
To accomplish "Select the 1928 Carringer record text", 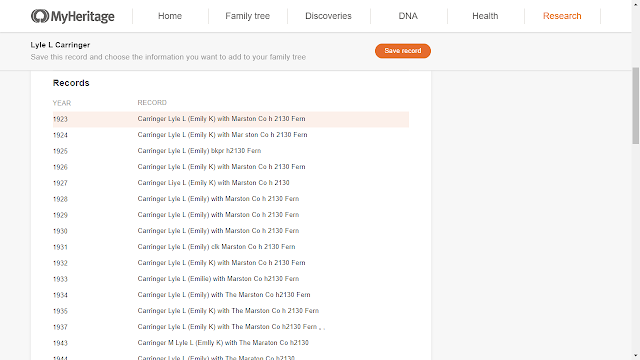I will 218,198.
